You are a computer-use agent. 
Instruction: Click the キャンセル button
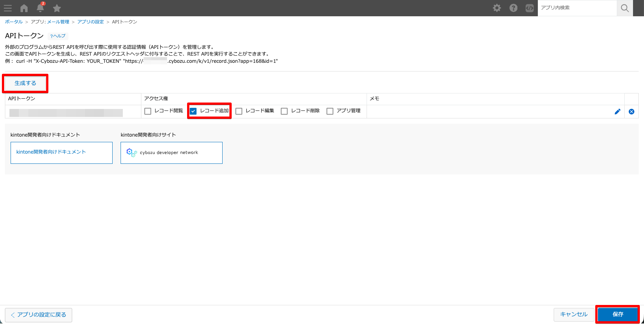[573, 314]
